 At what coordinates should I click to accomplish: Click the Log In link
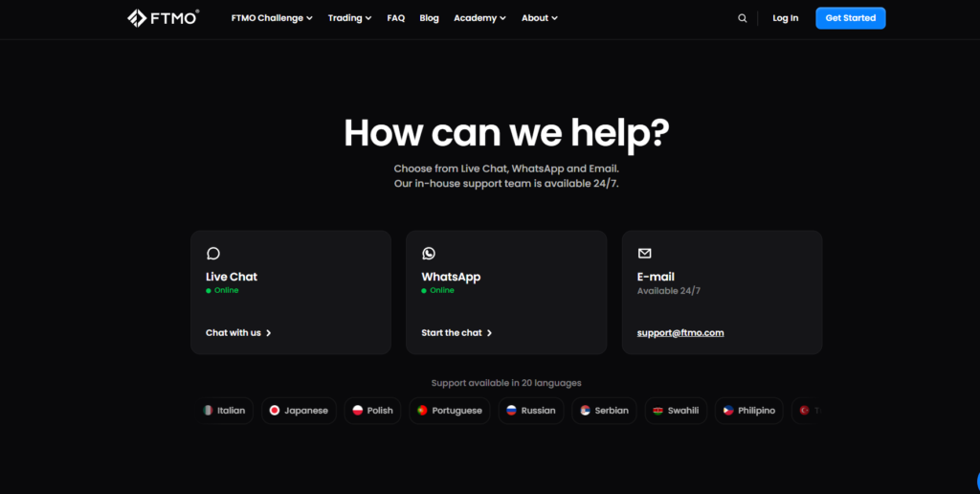(785, 18)
